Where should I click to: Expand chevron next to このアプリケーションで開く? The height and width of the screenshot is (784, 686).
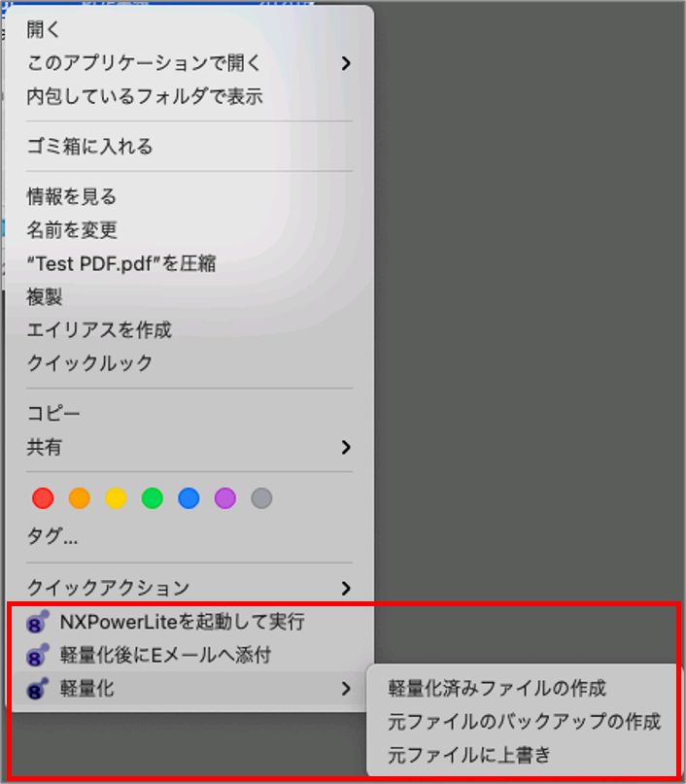click(346, 63)
